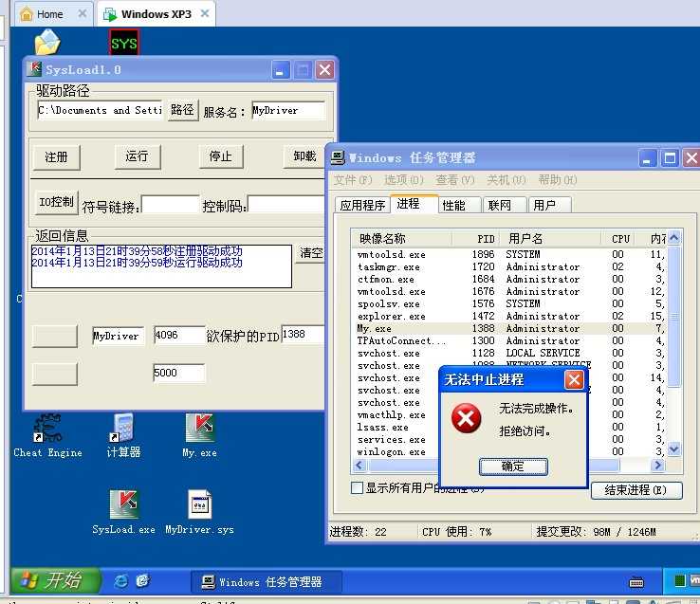Select the spoolsv.exe process row

[x=509, y=304]
